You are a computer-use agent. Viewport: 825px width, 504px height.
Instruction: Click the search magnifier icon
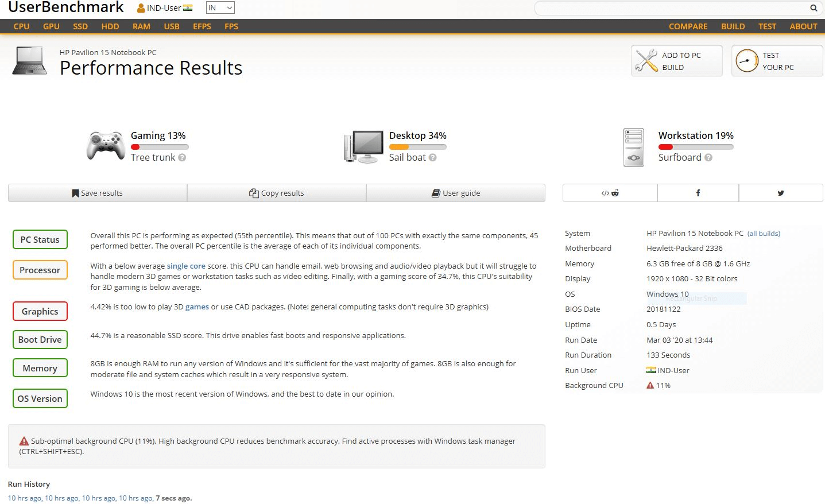pos(814,8)
